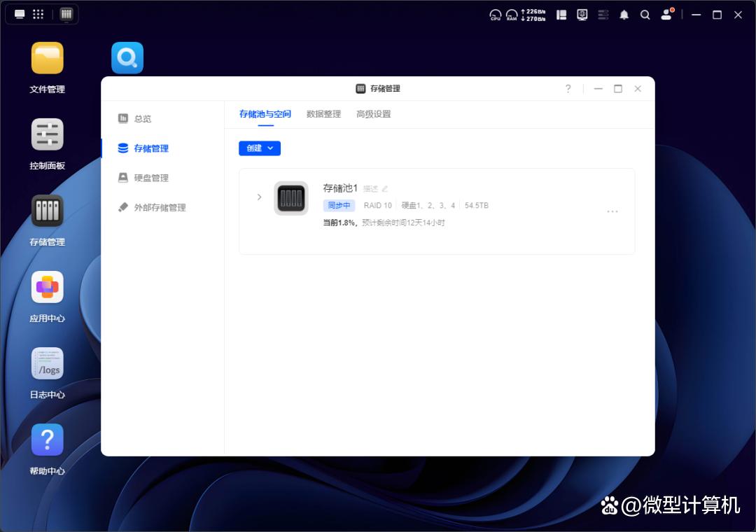
Task: Open the sidebar panel layout icon in top bar
Action: [561, 15]
